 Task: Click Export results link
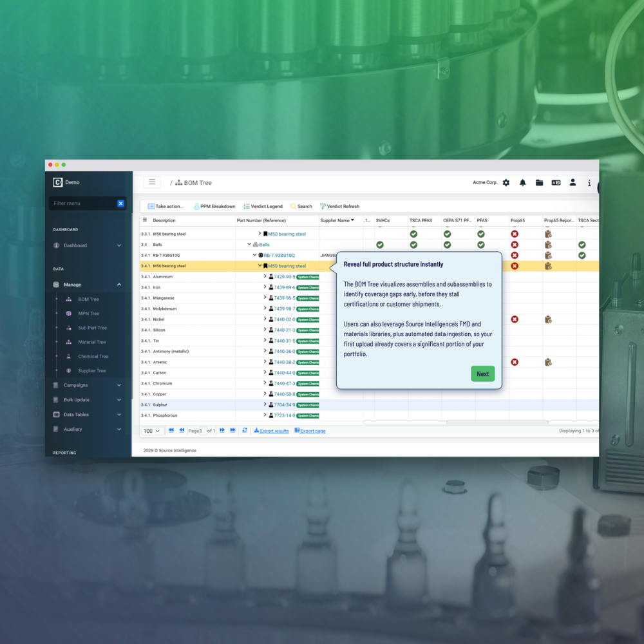[272, 431]
